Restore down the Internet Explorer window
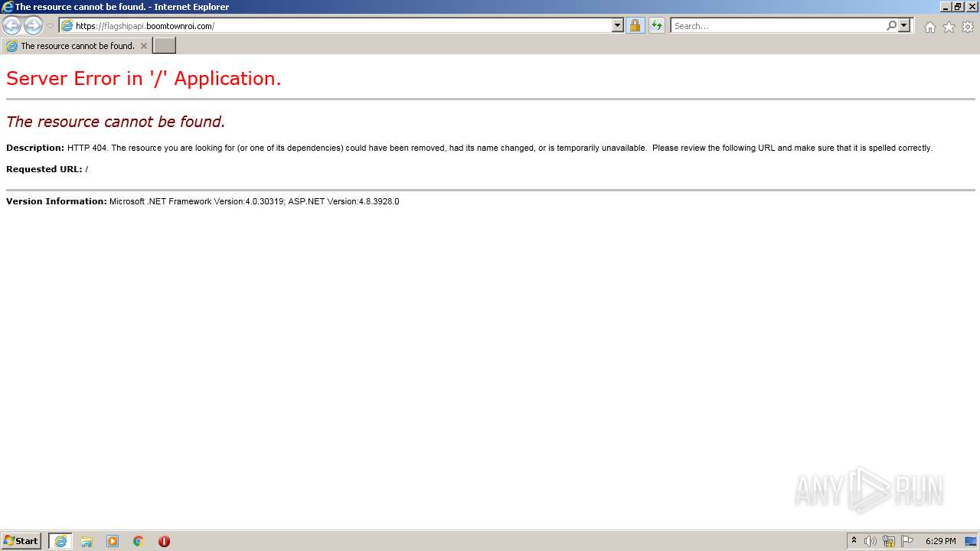This screenshot has width=980, height=551. coord(958,6)
